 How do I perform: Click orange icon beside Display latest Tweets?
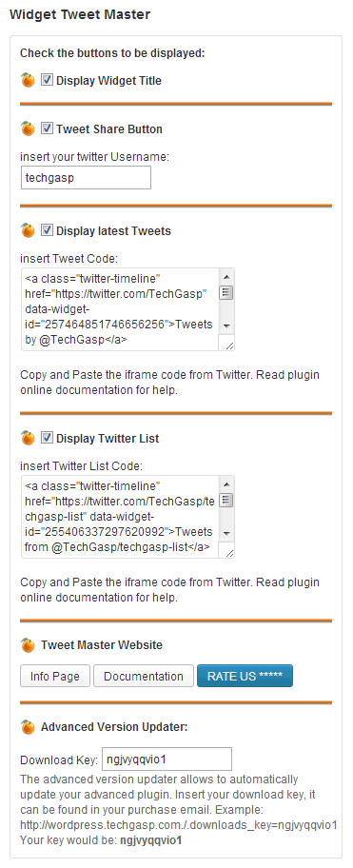coord(28,231)
